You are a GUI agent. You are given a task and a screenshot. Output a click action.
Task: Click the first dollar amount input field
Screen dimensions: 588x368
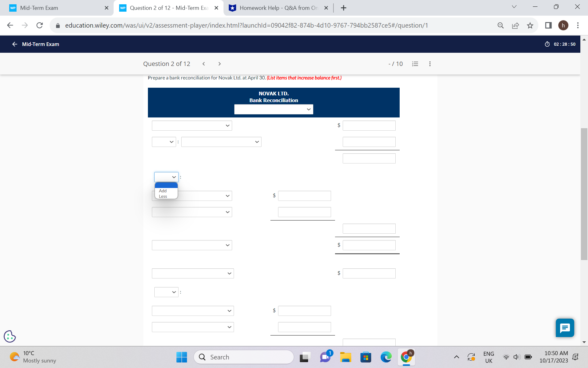369,125
